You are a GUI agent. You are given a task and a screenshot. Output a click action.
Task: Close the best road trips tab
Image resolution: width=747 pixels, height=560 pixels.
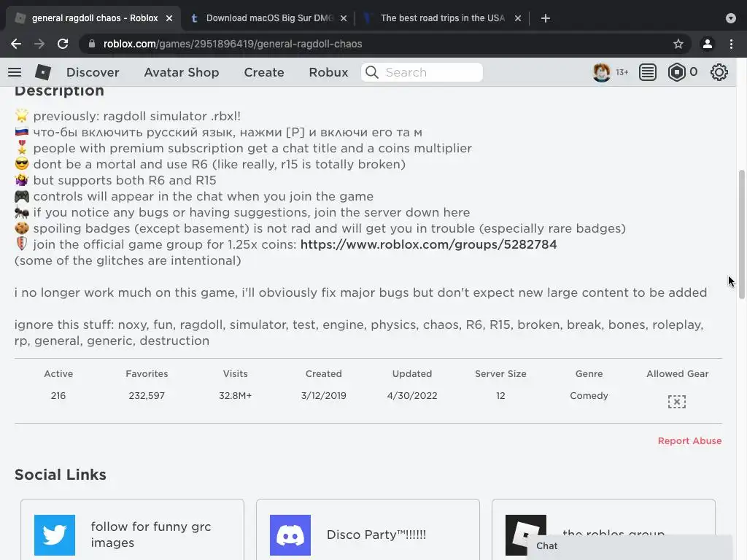pos(518,18)
